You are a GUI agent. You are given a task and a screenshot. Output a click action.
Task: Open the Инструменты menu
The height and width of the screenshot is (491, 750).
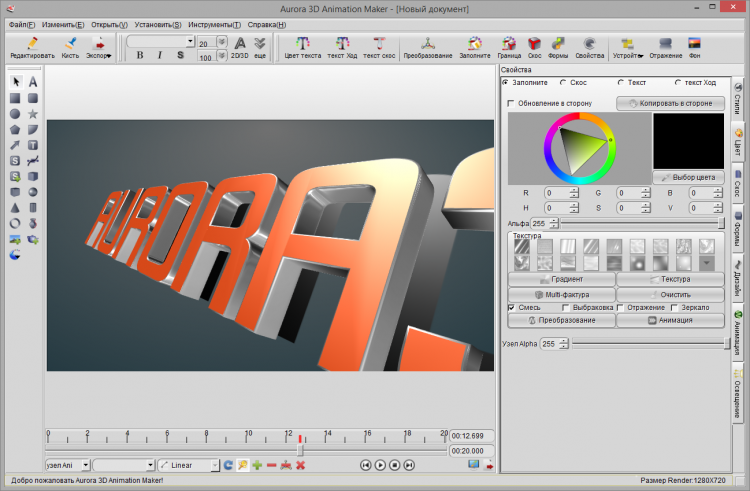click(216, 23)
